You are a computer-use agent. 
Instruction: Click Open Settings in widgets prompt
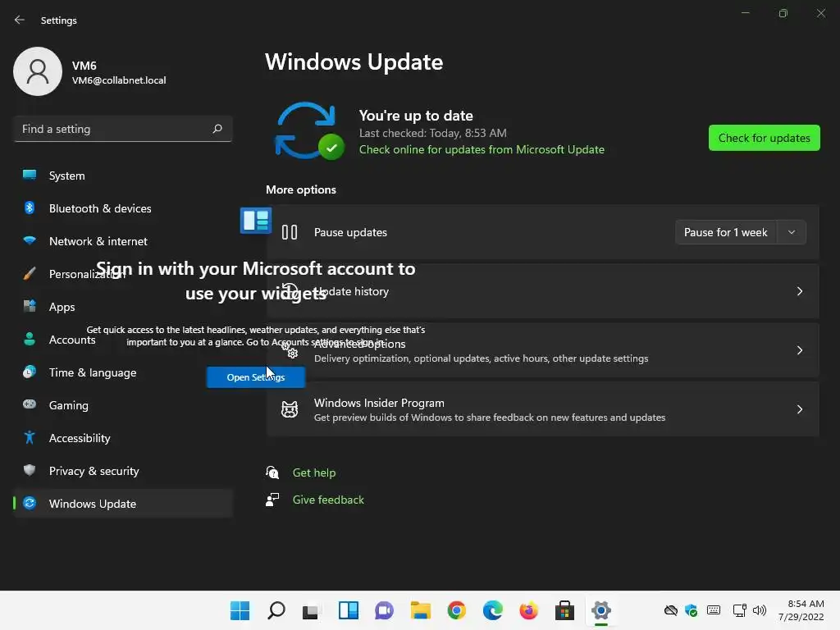click(x=256, y=377)
